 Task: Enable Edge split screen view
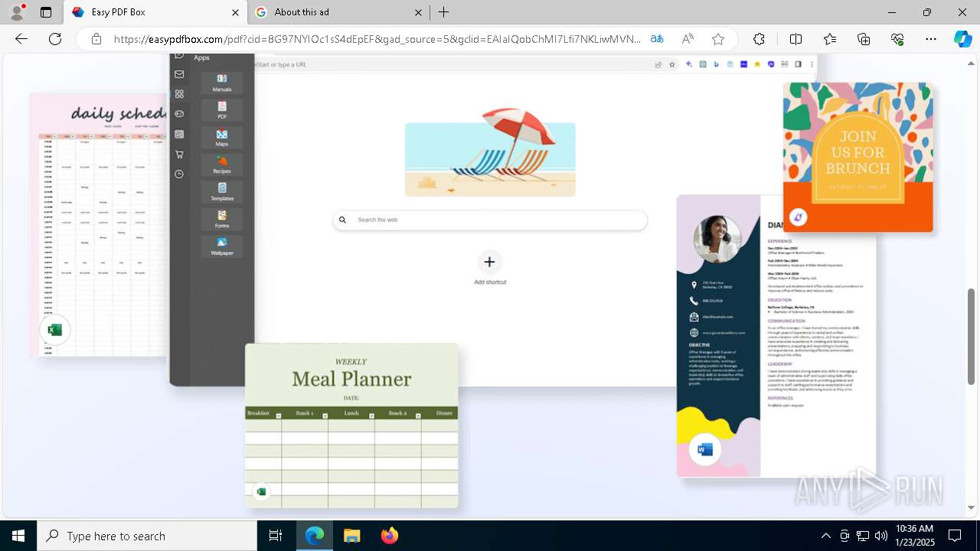point(795,39)
